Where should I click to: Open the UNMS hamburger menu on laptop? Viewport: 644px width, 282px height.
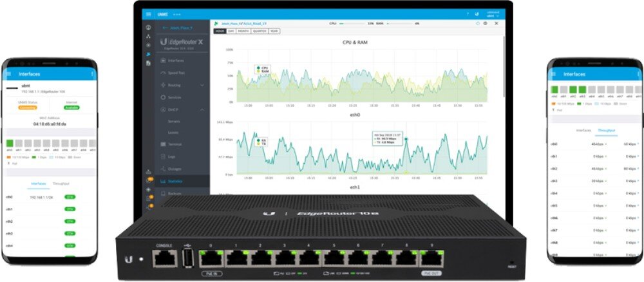point(148,14)
